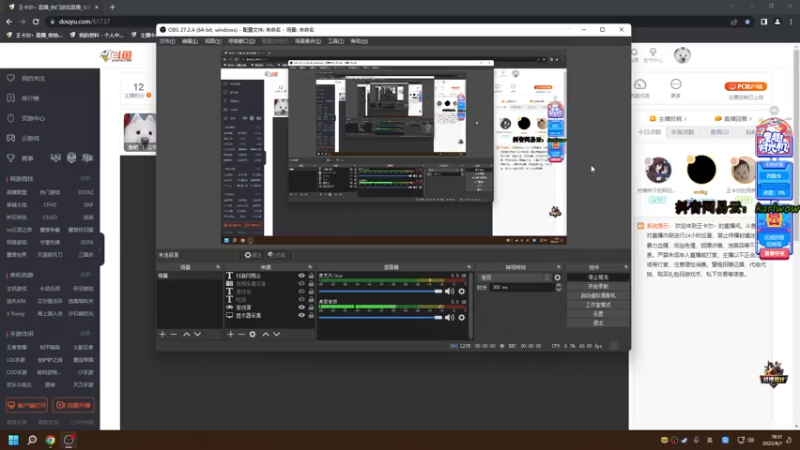
Task: Add a new source with the plus icon in OBS sources toolbar
Action: pos(231,334)
